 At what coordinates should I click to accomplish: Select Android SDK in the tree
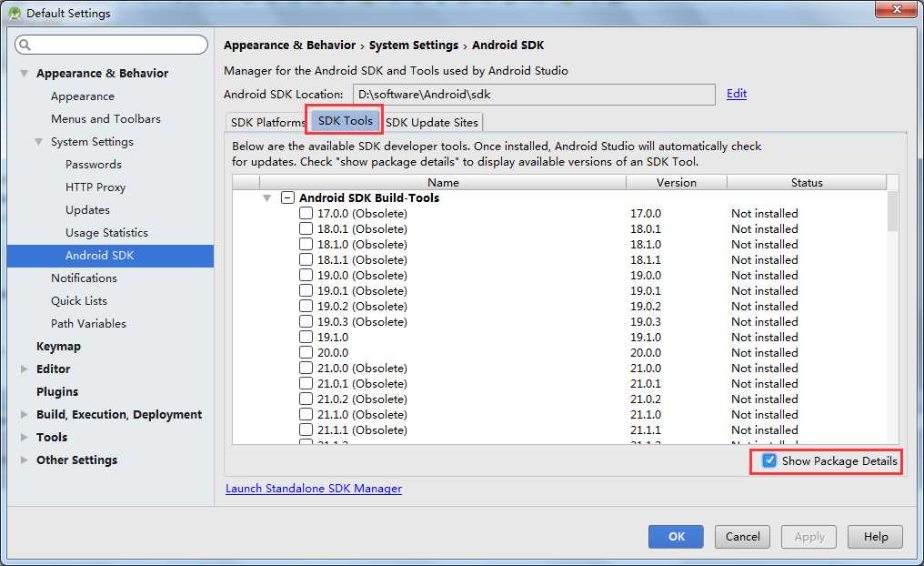point(110,256)
